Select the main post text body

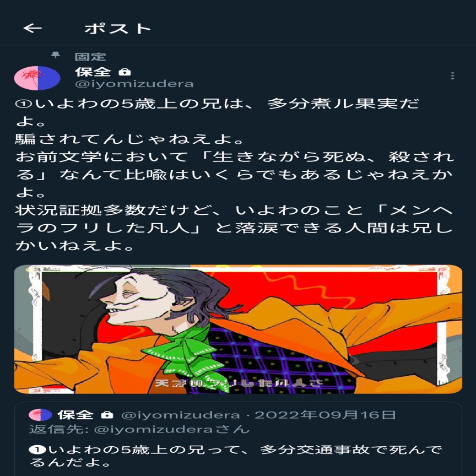click(234, 175)
